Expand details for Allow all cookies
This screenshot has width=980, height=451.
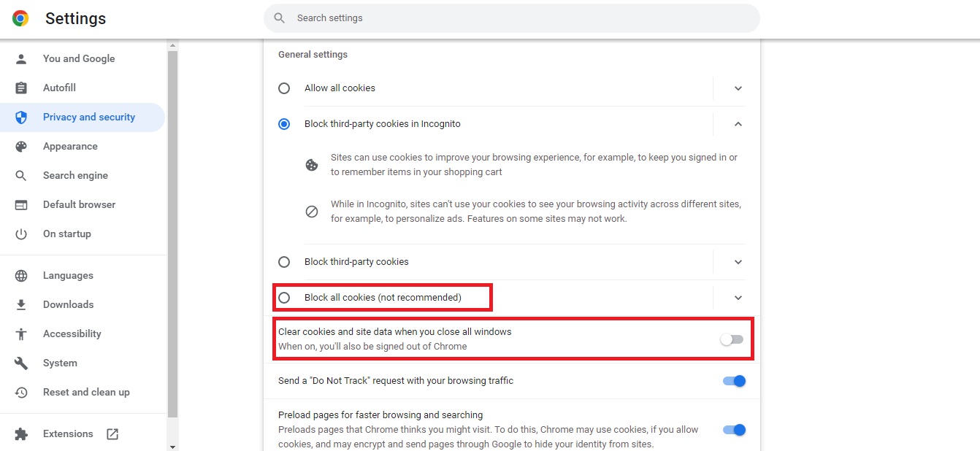pos(738,88)
